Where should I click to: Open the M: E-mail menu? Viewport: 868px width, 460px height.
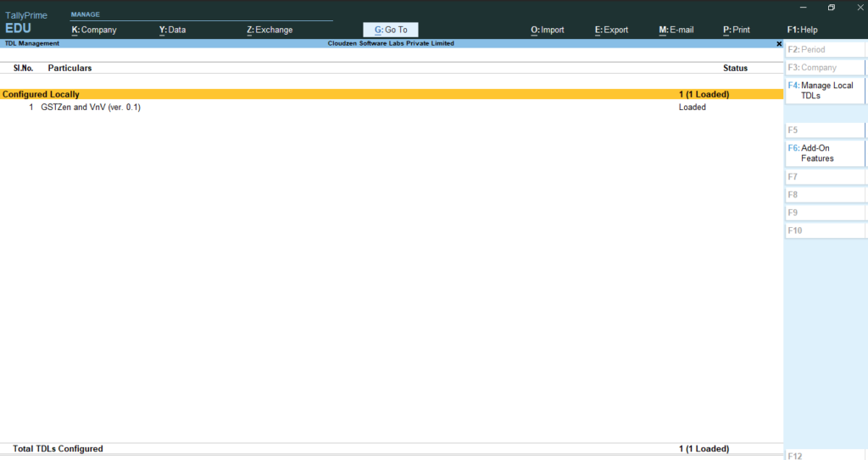point(676,30)
